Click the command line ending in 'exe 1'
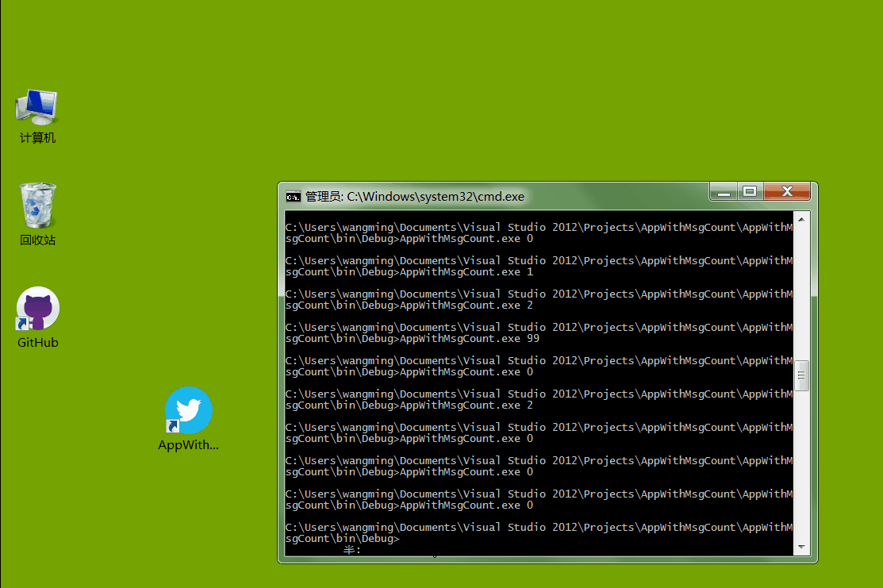The image size is (883, 588). 409,272
